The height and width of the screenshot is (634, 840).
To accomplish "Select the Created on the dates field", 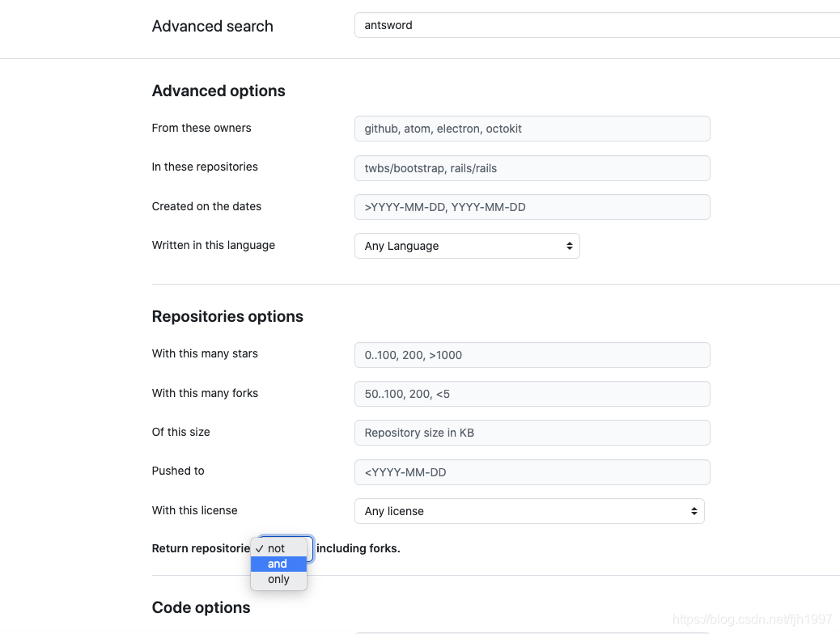I will click(532, 207).
